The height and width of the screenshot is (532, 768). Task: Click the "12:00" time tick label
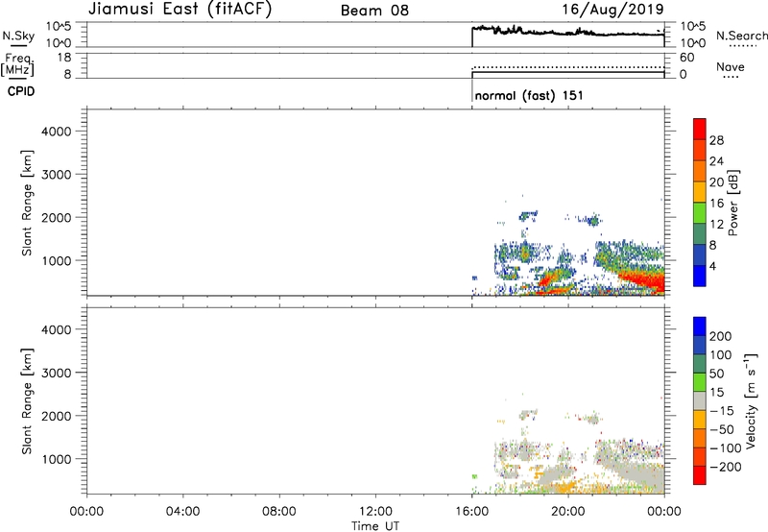[375, 512]
